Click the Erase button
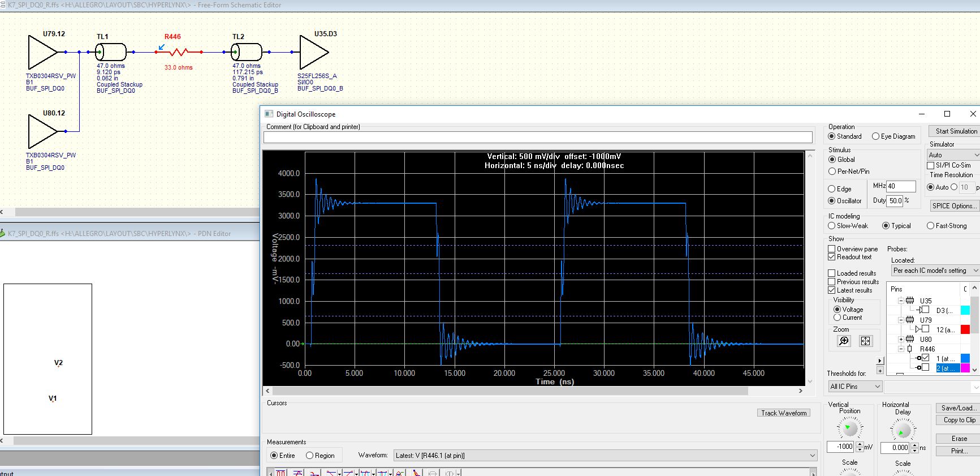The height and width of the screenshot is (476, 980). point(959,439)
